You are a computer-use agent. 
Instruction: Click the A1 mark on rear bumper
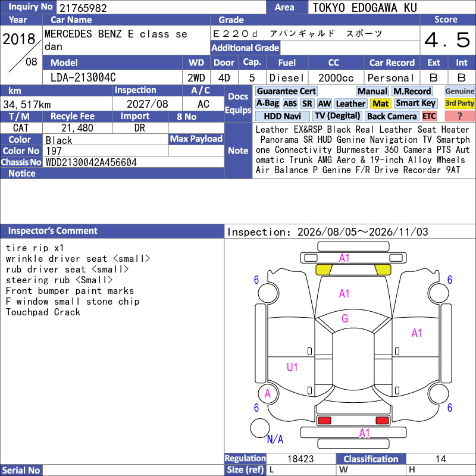point(365,433)
